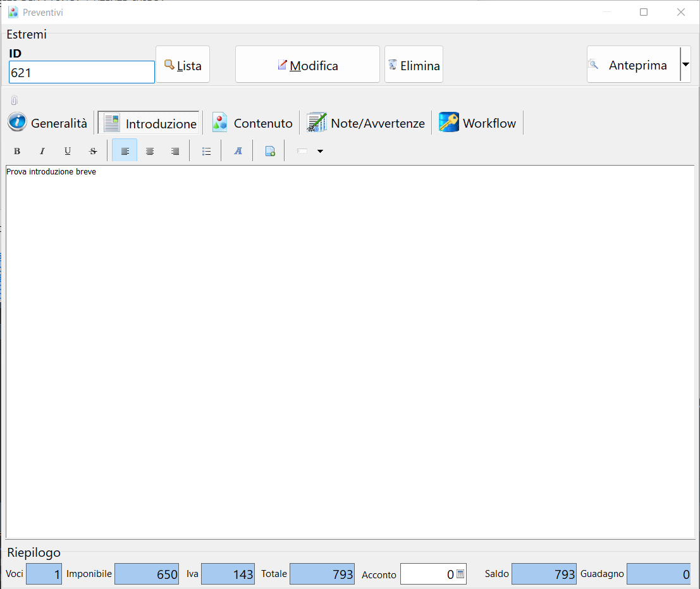Apply strikethrough to text
This screenshot has width=700, height=589.
(93, 151)
